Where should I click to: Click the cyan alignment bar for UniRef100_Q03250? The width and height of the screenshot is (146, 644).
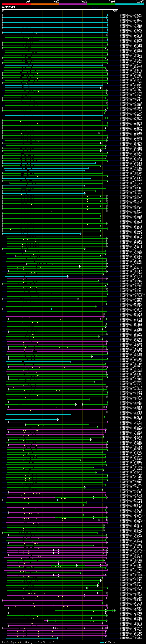55,15
